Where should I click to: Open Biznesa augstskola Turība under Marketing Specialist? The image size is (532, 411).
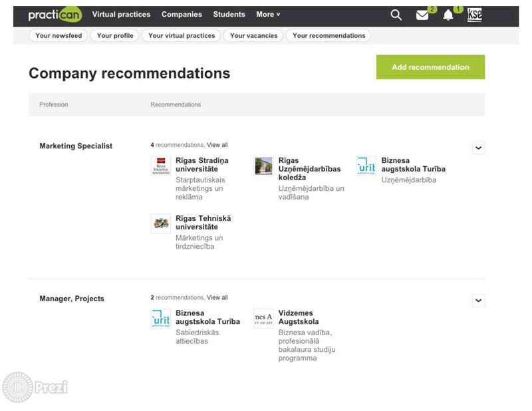[413, 165]
